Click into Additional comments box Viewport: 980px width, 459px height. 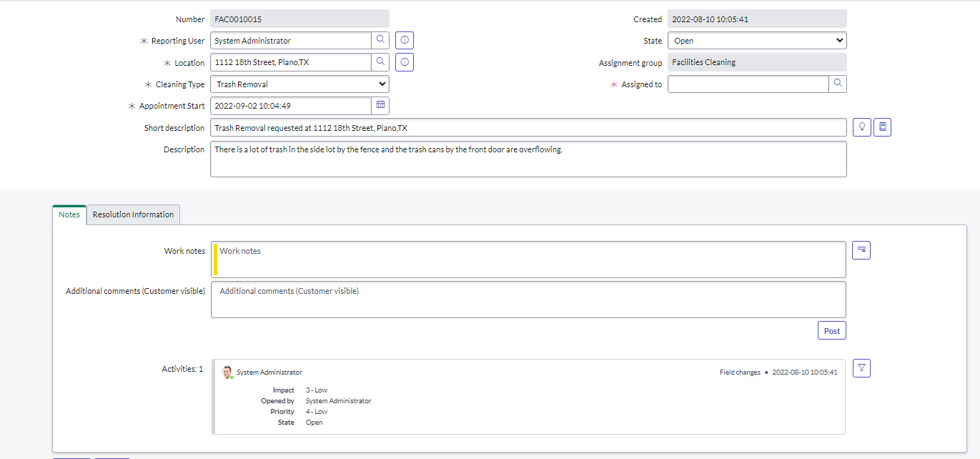pyautogui.click(x=528, y=300)
